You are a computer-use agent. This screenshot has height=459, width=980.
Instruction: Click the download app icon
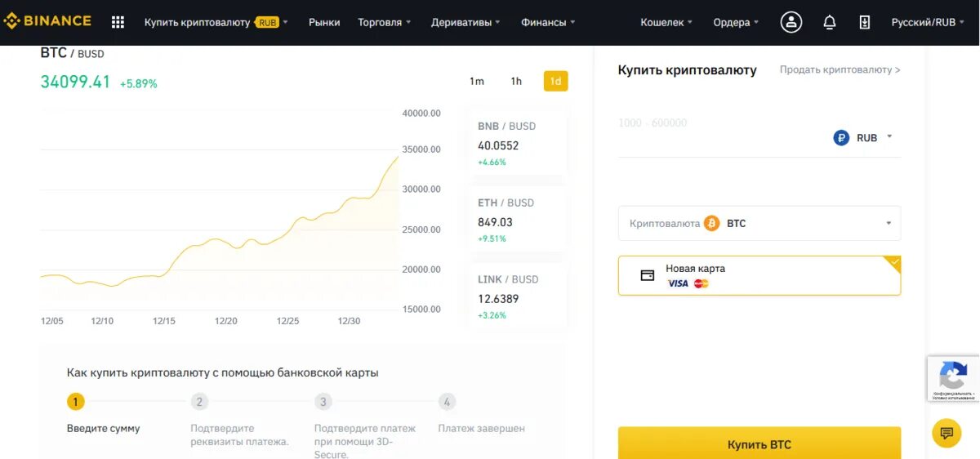coord(865,22)
